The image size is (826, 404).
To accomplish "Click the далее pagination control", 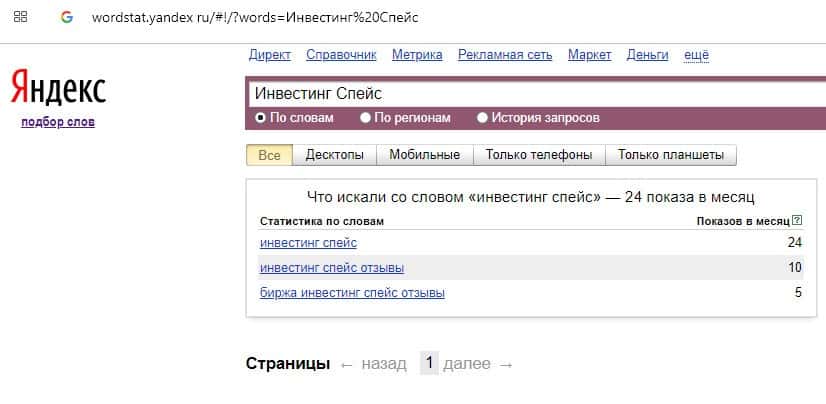I will [x=467, y=364].
